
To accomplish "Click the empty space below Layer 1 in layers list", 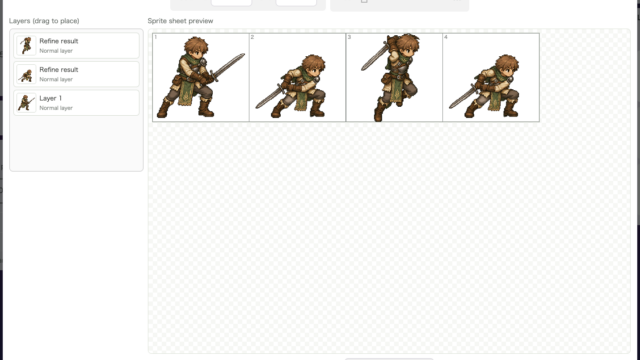I will (76, 143).
